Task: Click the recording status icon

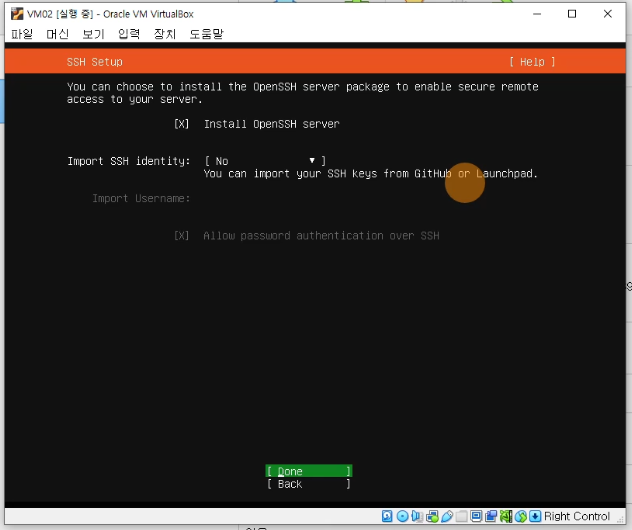Action: (491, 516)
